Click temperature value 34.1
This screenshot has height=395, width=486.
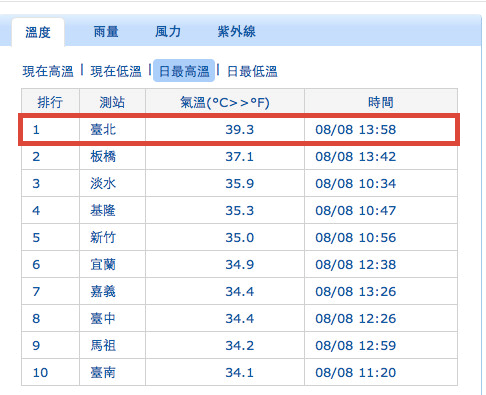click(240, 372)
